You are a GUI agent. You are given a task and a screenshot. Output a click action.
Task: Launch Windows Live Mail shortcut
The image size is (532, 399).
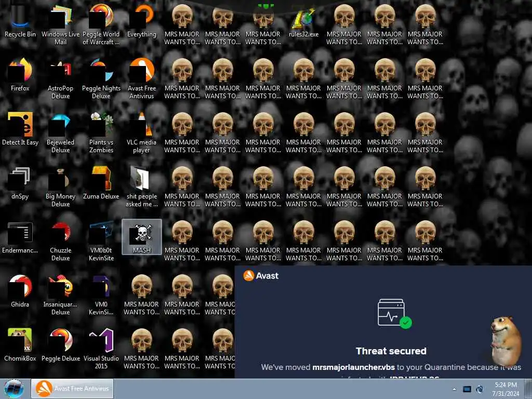pyautogui.click(x=60, y=25)
